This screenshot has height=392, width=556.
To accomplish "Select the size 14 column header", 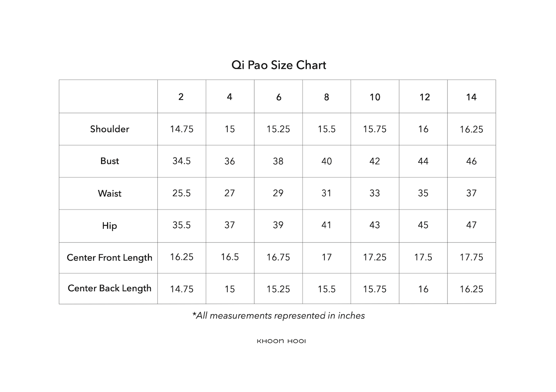I will point(471,97).
